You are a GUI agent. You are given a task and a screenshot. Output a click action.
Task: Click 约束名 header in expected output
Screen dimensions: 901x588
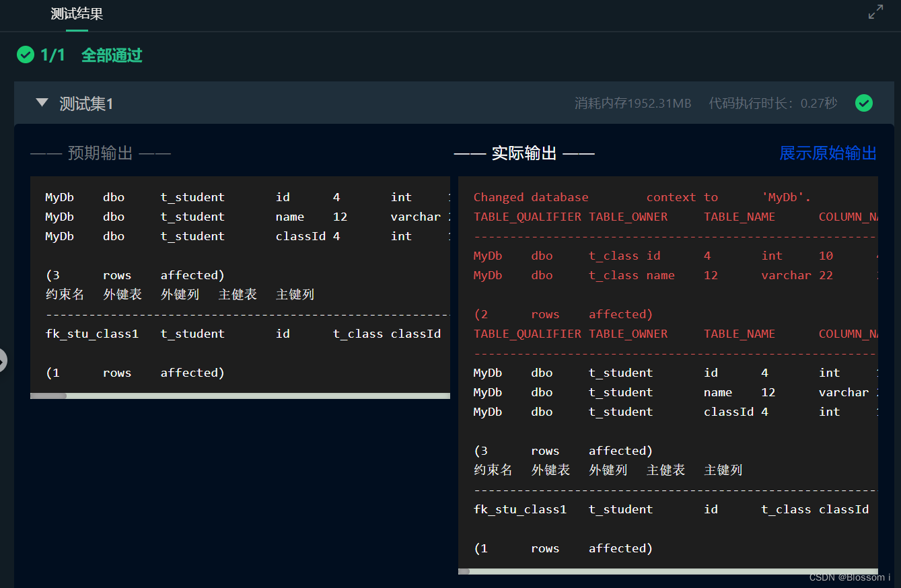tap(65, 294)
